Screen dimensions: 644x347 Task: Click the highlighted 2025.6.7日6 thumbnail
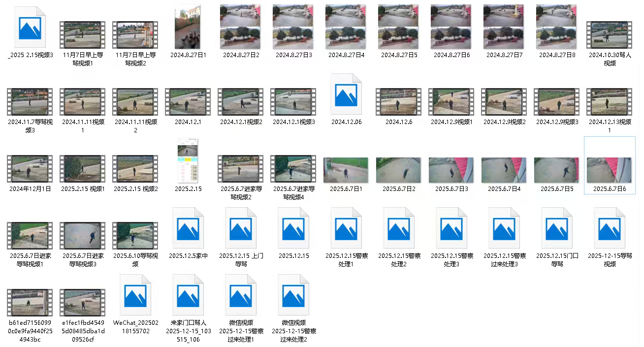click(x=610, y=170)
